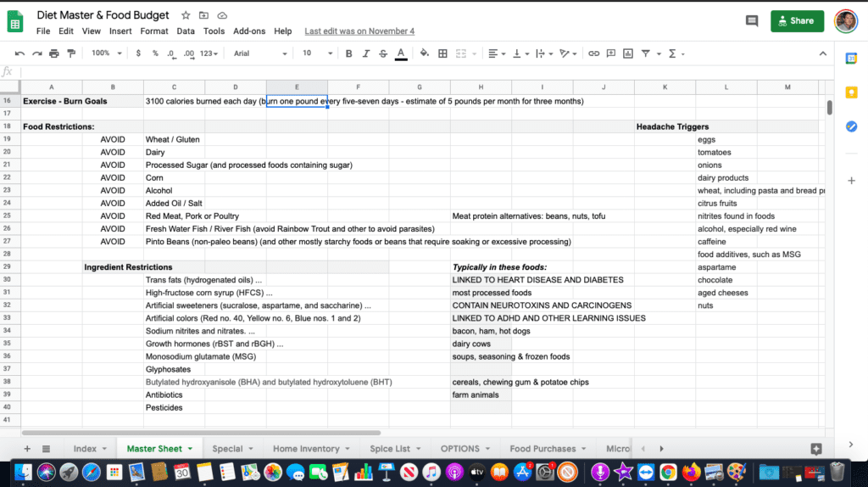868x487 pixels.
Task: Open Google Keep in the side panel
Action: click(x=851, y=92)
